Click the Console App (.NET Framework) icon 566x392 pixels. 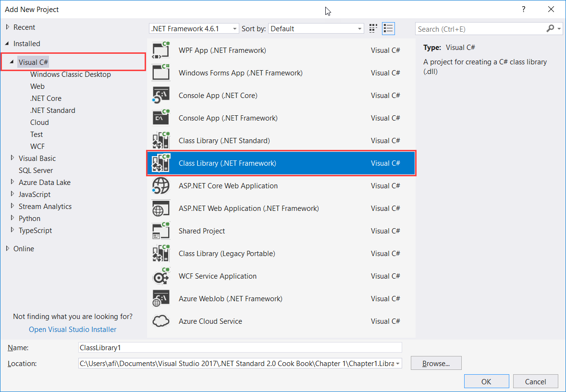coord(161,118)
